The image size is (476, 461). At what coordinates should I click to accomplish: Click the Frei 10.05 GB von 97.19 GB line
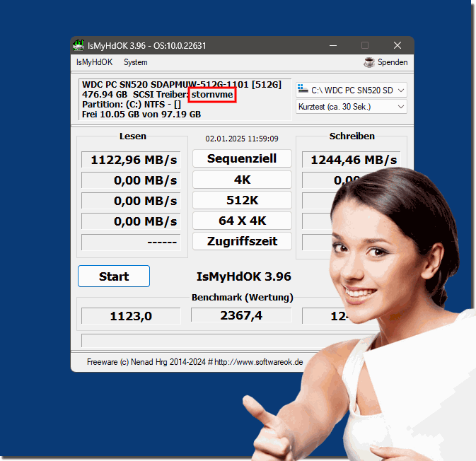click(x=141, y=115)
